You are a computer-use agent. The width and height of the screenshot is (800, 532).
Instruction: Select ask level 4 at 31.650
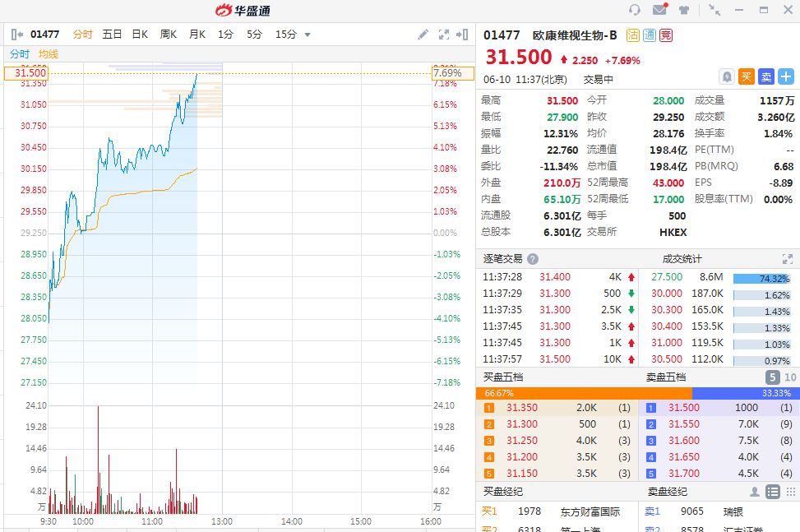tap(719, 457)
